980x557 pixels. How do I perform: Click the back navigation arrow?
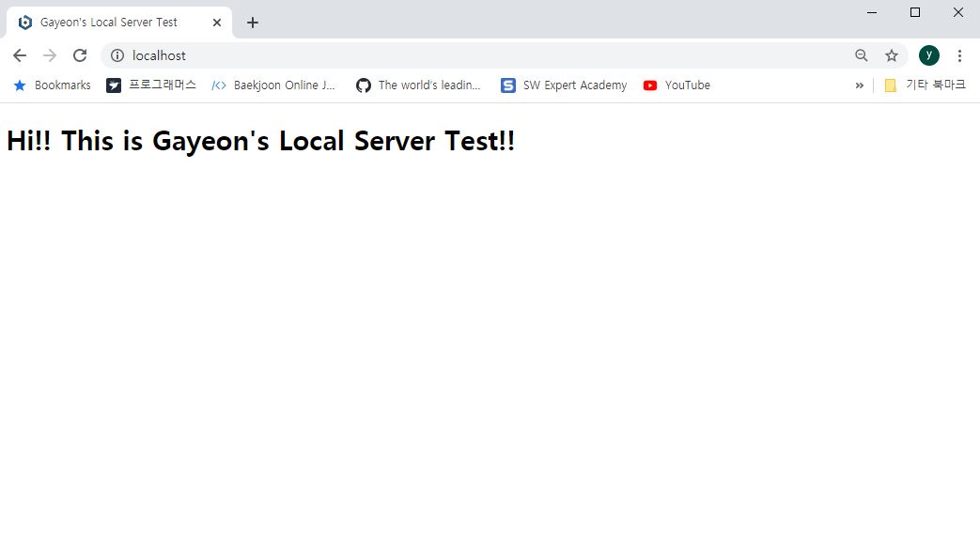19,55
